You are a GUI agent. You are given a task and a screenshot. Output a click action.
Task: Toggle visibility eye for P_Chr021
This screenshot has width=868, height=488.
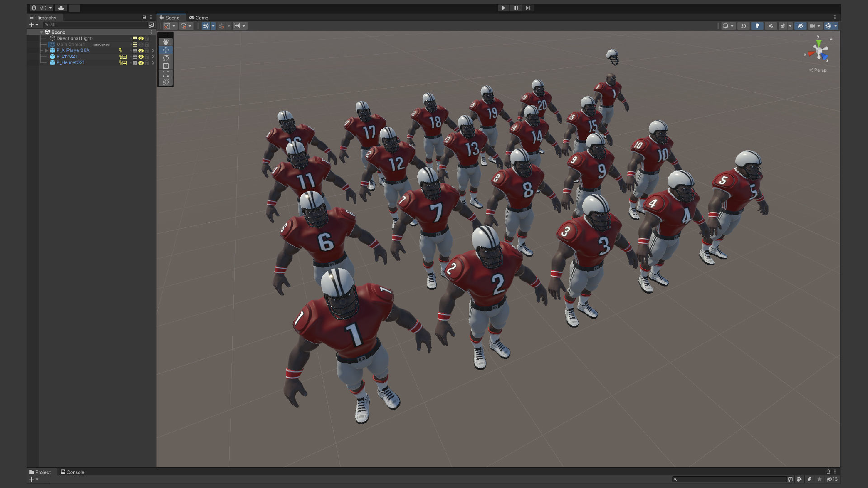point(141,56)
